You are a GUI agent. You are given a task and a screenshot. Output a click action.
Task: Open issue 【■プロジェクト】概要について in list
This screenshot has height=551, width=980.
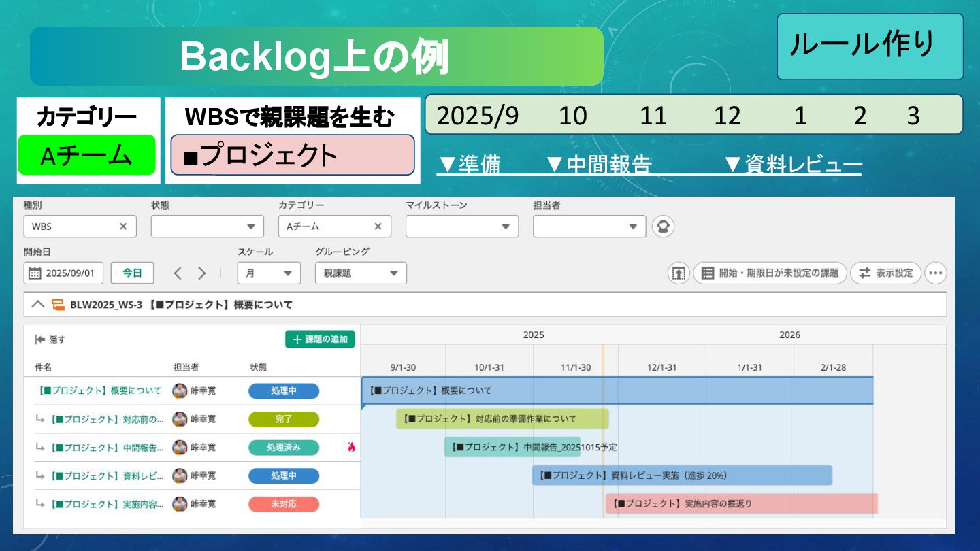[98, 390]
